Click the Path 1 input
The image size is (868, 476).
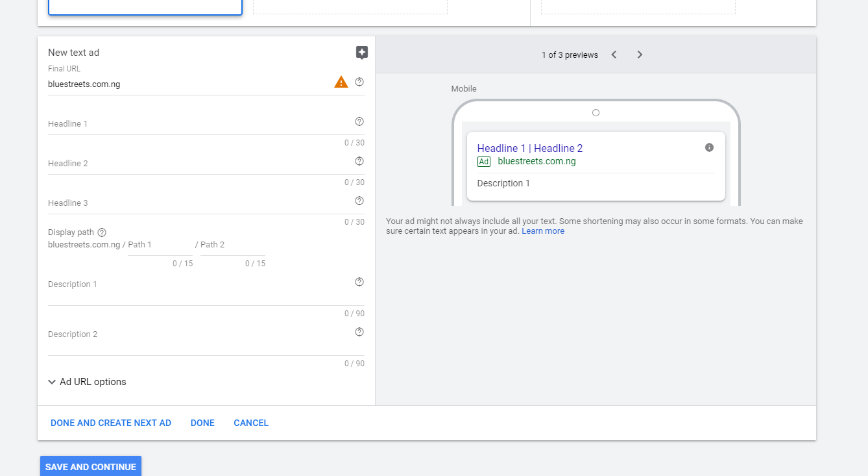tap(160, 245)
